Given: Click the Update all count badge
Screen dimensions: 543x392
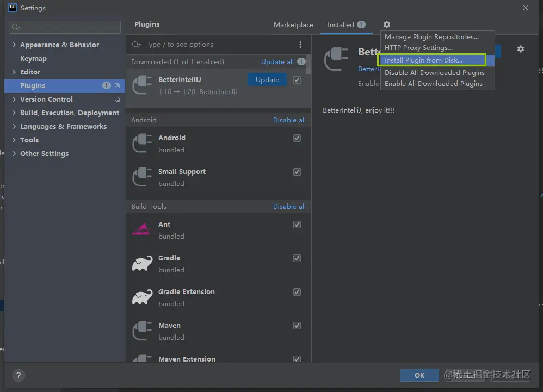Looking at the screenshot, I should pyautogui.click(x=301, y=61).
